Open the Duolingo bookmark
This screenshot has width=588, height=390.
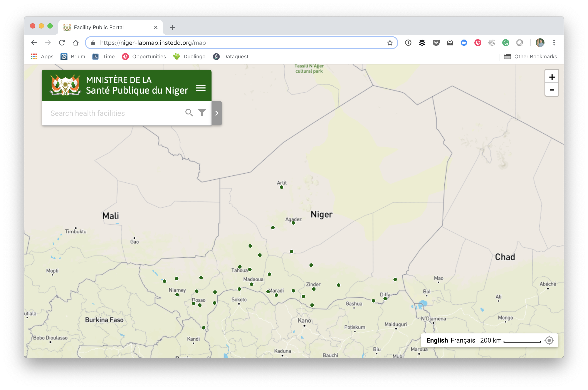tap(190, 56)
